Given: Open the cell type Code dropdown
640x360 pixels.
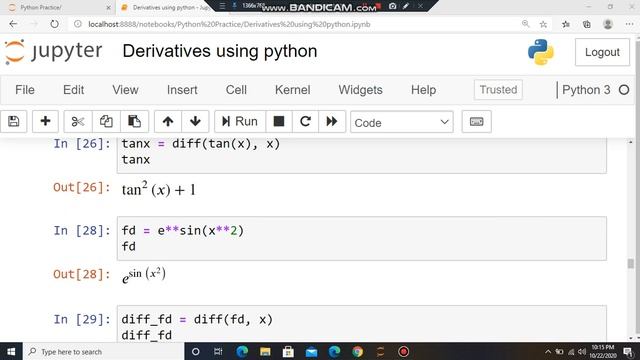Looking at the screenshot, I should (402, 122).
